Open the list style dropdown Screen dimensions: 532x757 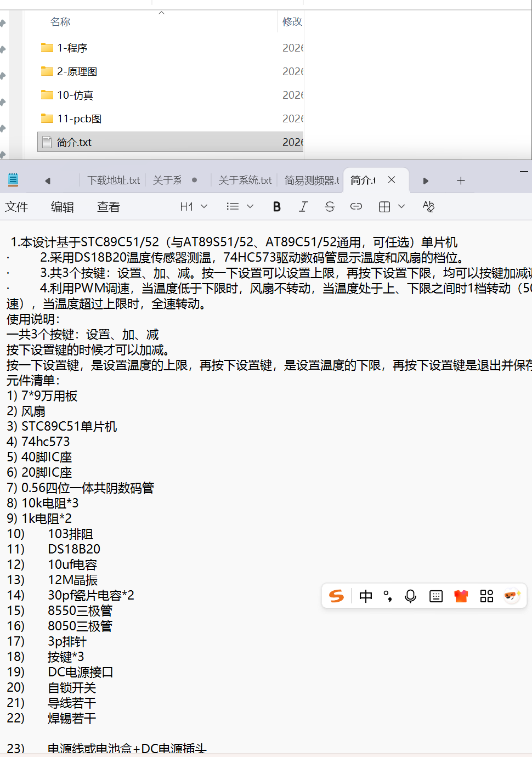[240, 207]
